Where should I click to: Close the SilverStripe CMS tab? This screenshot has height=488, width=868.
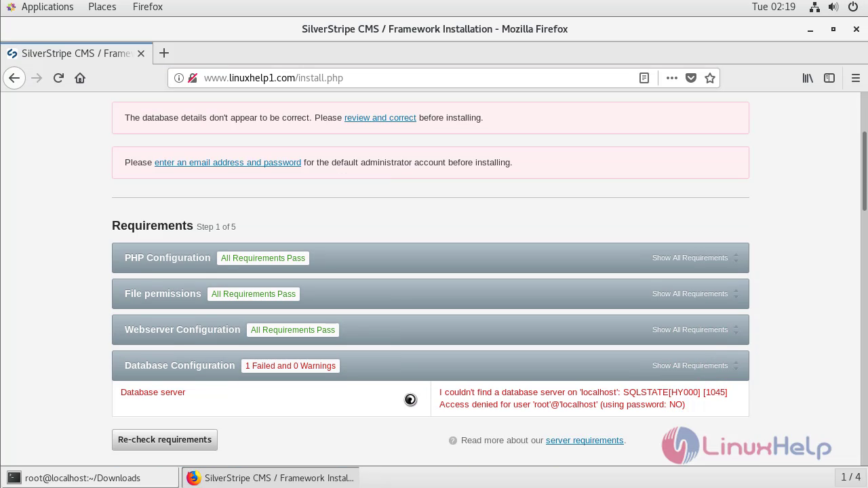click(x=141, y=54)
